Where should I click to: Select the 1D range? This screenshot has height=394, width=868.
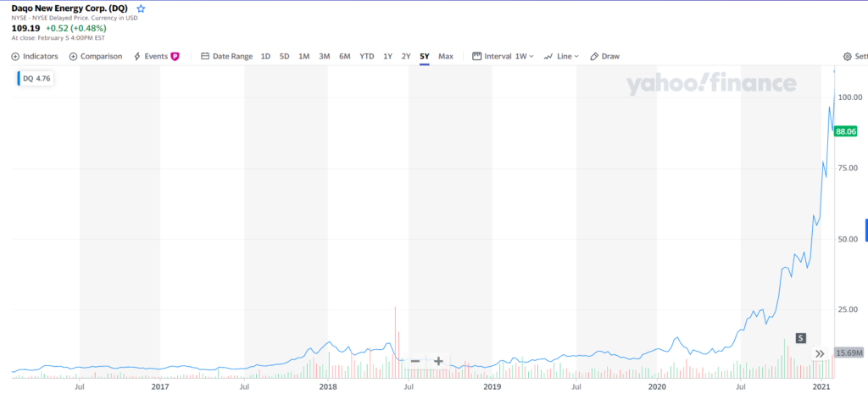(x=265, y=57)
